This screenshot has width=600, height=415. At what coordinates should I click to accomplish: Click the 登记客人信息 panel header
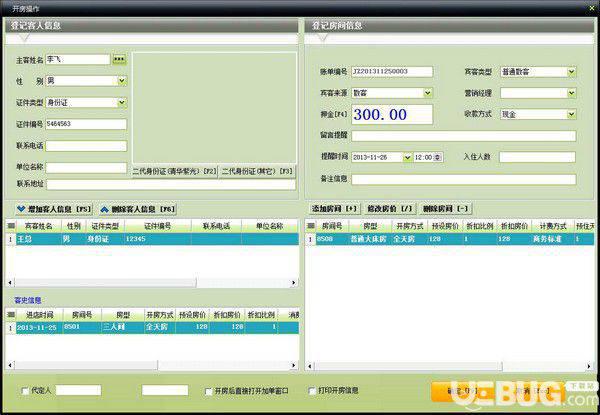pyautogui.click(x=151, y=26)
